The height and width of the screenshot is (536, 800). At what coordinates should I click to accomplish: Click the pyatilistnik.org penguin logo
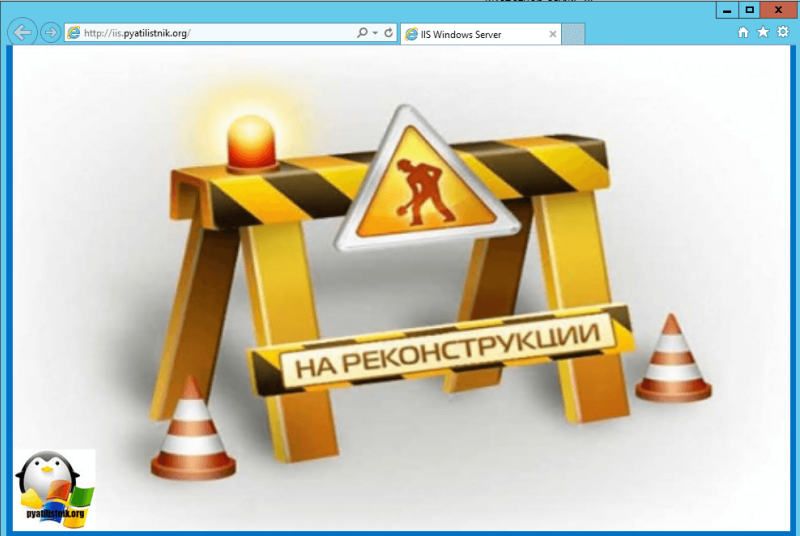(55, 490)
